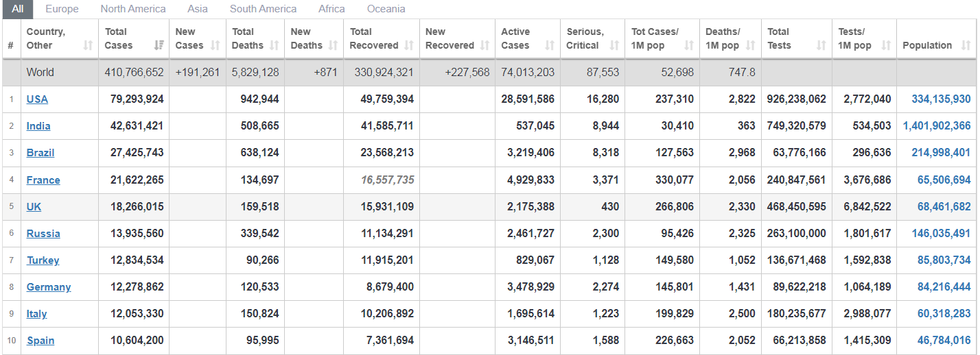The image size is (980, 355).
Task: Open the France country link
Action: [x=43, y=180]
